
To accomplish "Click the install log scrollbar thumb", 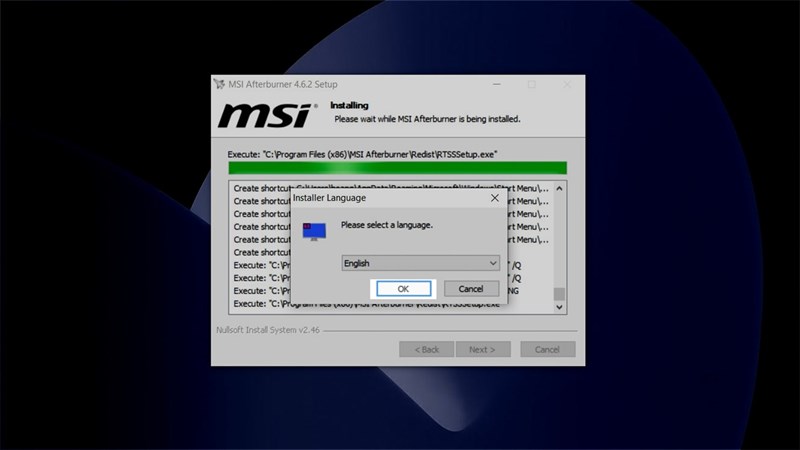I will (559, 294).
